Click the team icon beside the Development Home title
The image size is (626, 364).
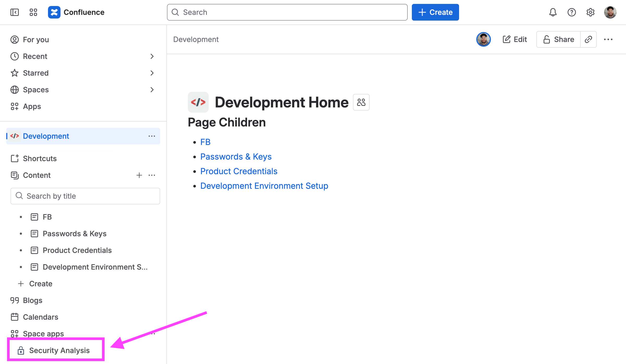coord(361,102)
